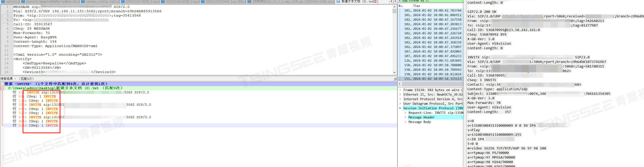Image resolution: width=644 pixels, height=167 pixels.
Task: Click the Call-ID: 35913567 line
Action: tap(33, 24)
